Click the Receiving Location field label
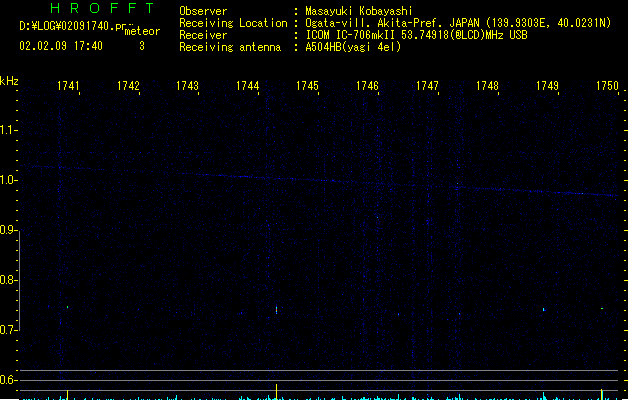 [233, 23]
